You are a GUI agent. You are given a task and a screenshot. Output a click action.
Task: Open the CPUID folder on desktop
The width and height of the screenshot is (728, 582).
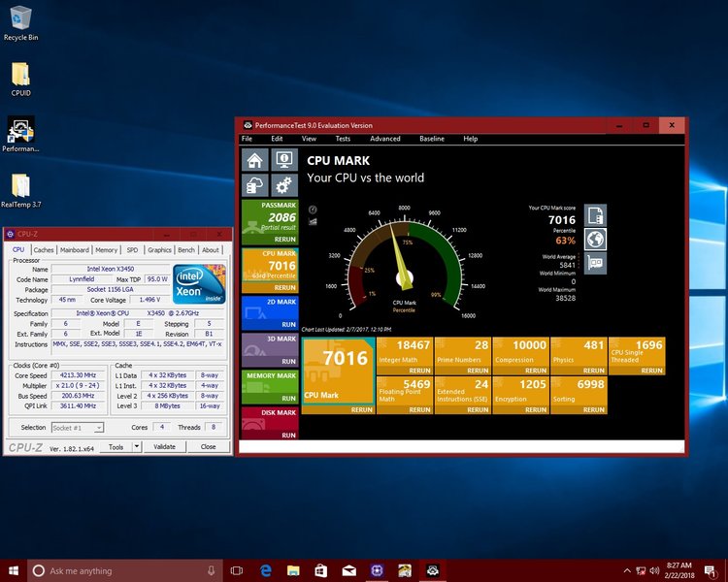pos(21,79)
